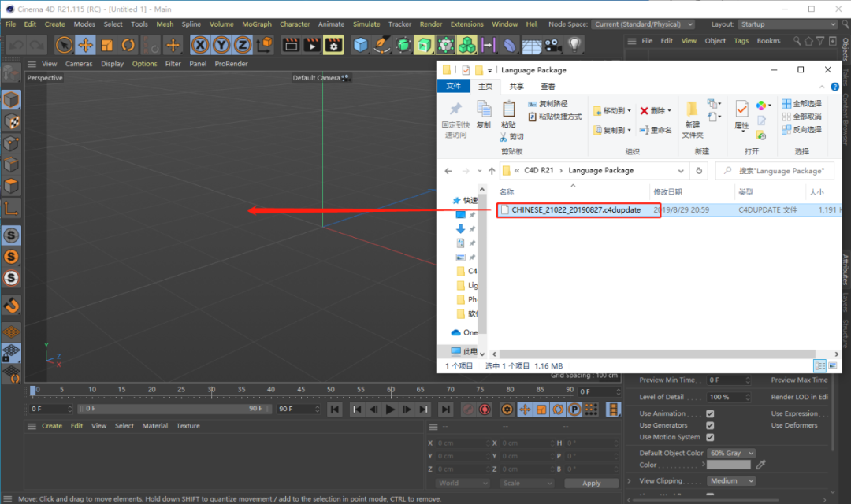The height and width of the screenshot is (504, 851).
Task: Open viewport Cameras menu
Action: 79,64
